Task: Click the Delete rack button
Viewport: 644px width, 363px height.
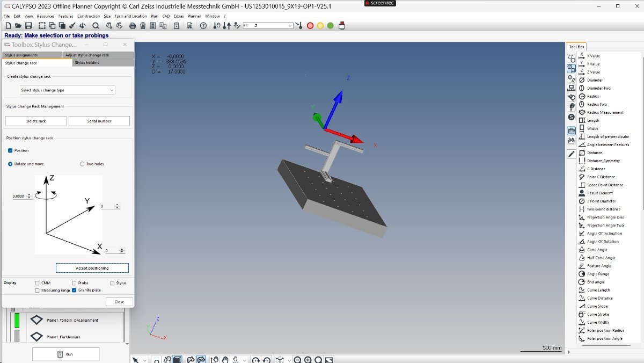Action: 36,121
